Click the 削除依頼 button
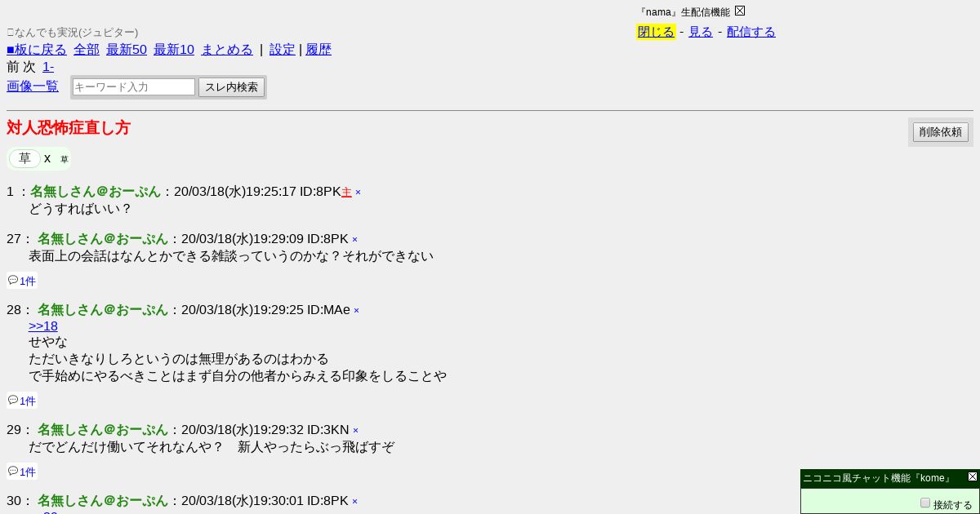Viewport: 980px width, 514px height. (941, 132)
